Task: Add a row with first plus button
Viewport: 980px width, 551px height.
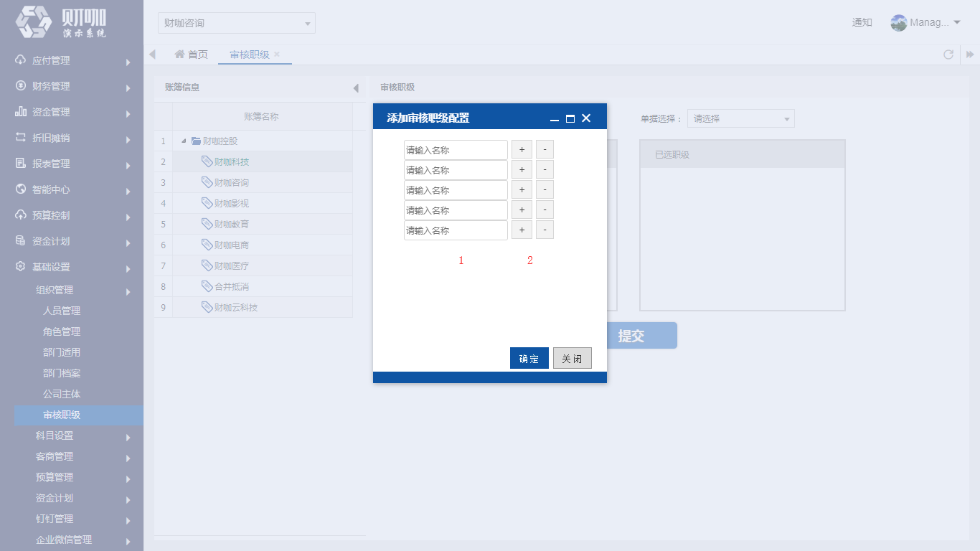Action: point(522,150)
